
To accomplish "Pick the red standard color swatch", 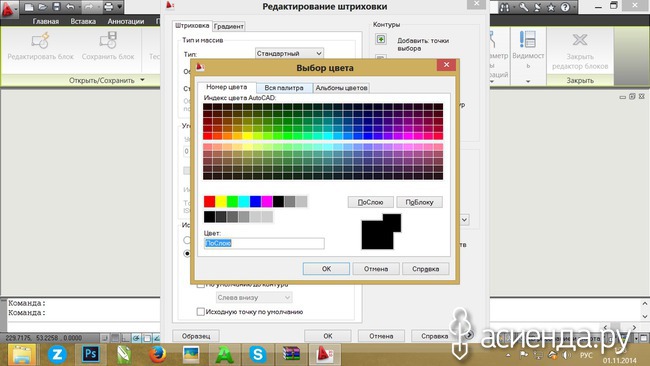I will click(209, 201).
